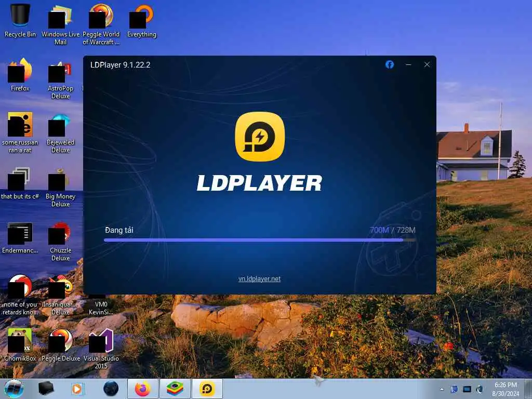Select 'that but its c#' desktop icon
This screenshot has height=399, width=532.
click(x=20, y=183)
